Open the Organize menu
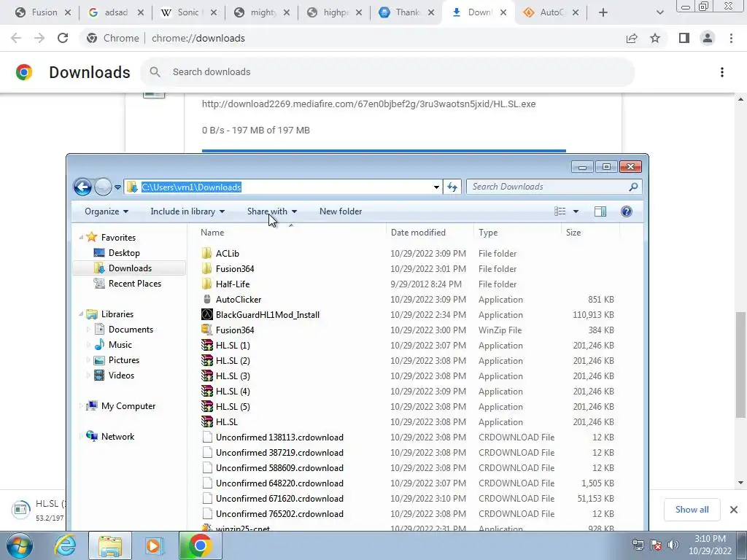747x560 pixels. [x=107, y=211]
